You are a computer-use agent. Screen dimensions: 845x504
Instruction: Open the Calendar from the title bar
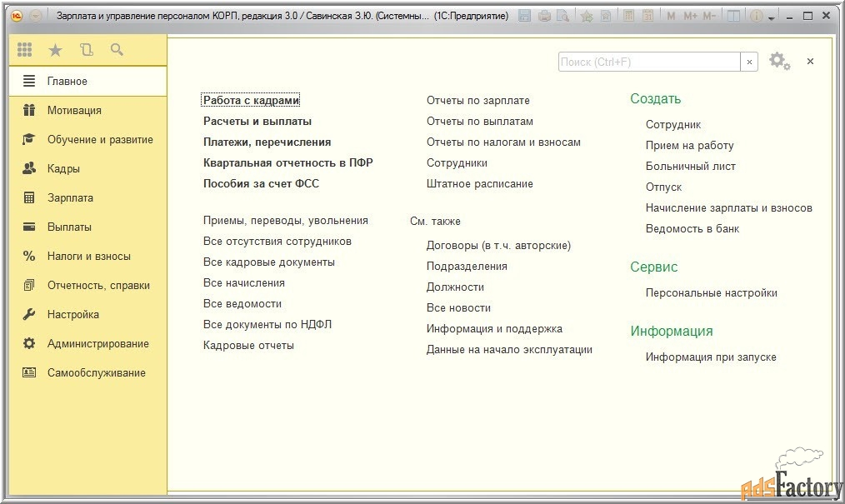[x=647, y=16]
